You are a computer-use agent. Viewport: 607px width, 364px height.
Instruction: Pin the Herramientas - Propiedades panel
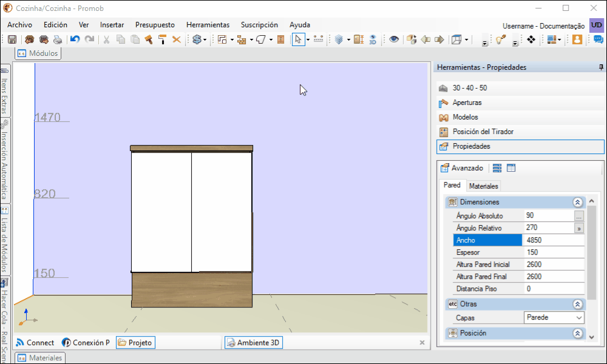[601, 67]
